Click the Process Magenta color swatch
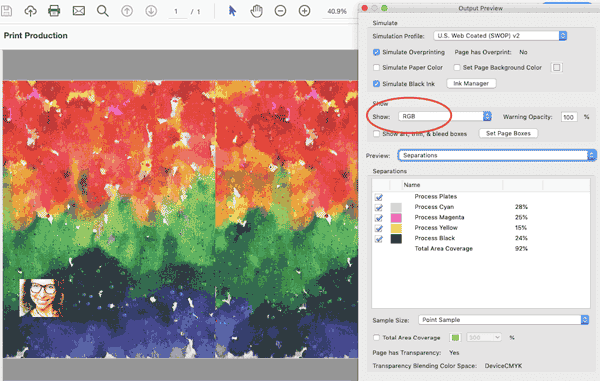The width and height of the screenshot is (600, 381). click(x=396, y=218)
